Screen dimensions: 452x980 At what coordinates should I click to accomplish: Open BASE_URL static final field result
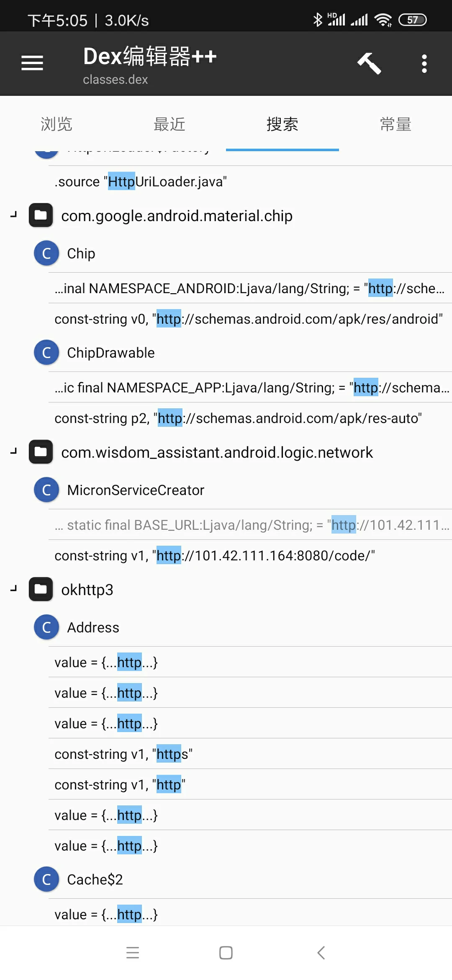251,525
